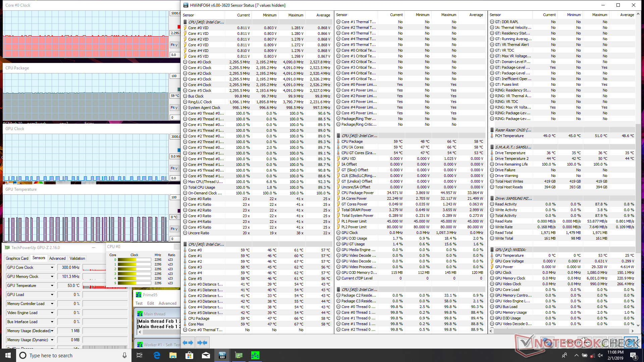644x362 pixels.
Task: Click the HWiNFO64 title bar icon
Action: (186, 5)
